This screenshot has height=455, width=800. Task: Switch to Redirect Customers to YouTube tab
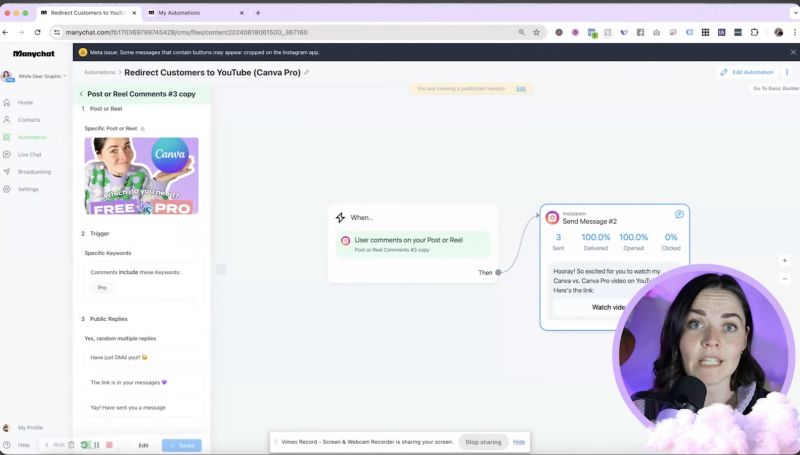point(89,13)
